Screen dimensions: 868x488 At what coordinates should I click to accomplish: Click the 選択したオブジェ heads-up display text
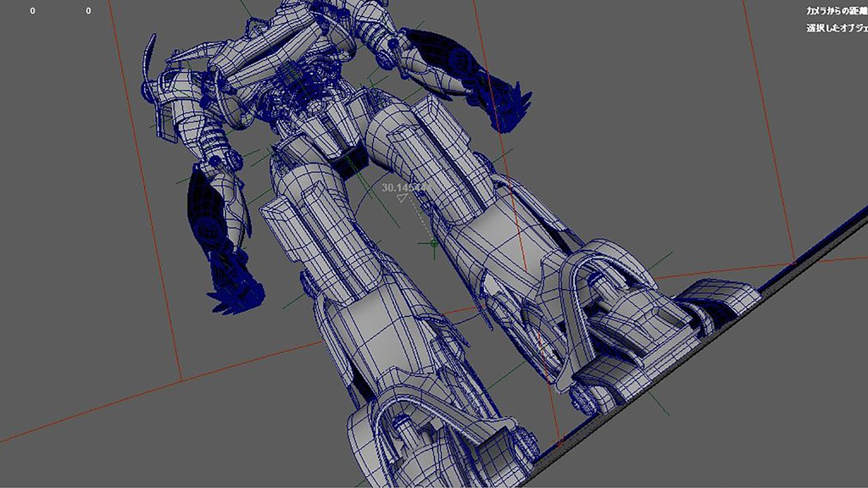point(837,28)
